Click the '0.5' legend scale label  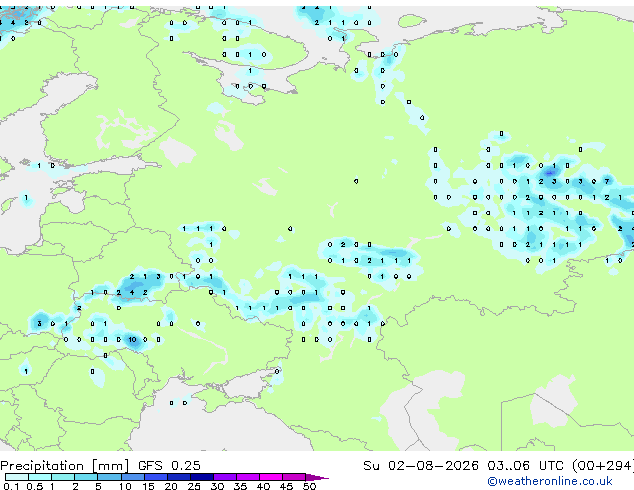click(x=35, y=486)
